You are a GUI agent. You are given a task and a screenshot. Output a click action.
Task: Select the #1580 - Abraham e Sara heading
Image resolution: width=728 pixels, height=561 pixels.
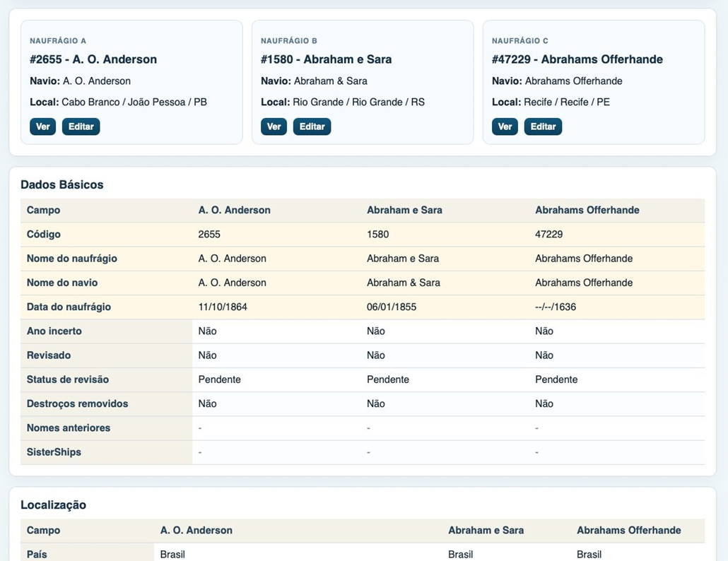(327, 59)
